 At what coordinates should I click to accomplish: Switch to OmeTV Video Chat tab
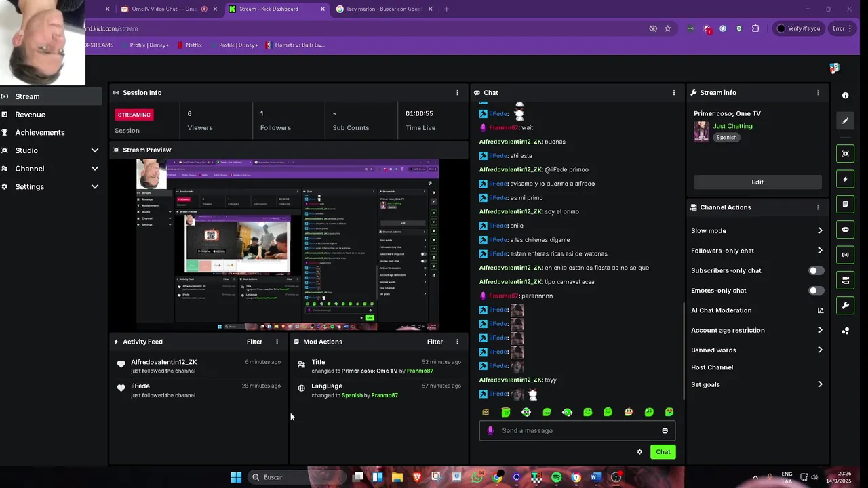167,9
